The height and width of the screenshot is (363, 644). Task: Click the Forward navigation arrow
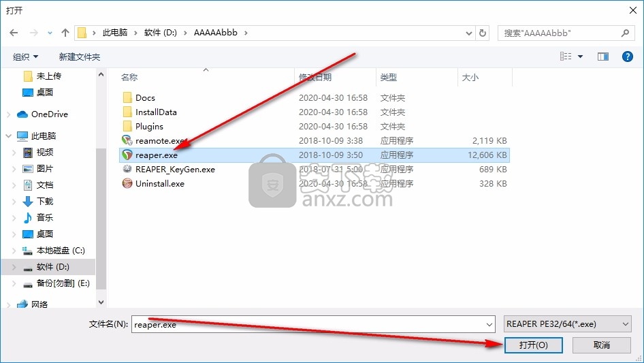pos(33,33)
